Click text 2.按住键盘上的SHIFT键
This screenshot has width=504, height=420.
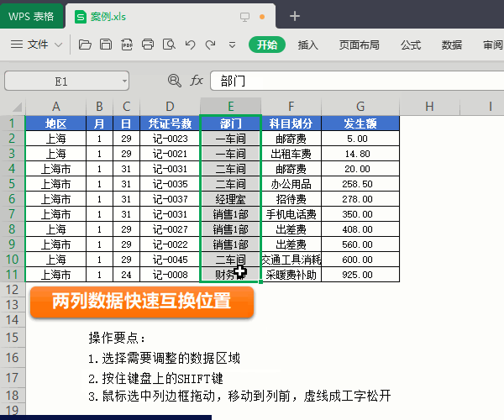[155, 378]
